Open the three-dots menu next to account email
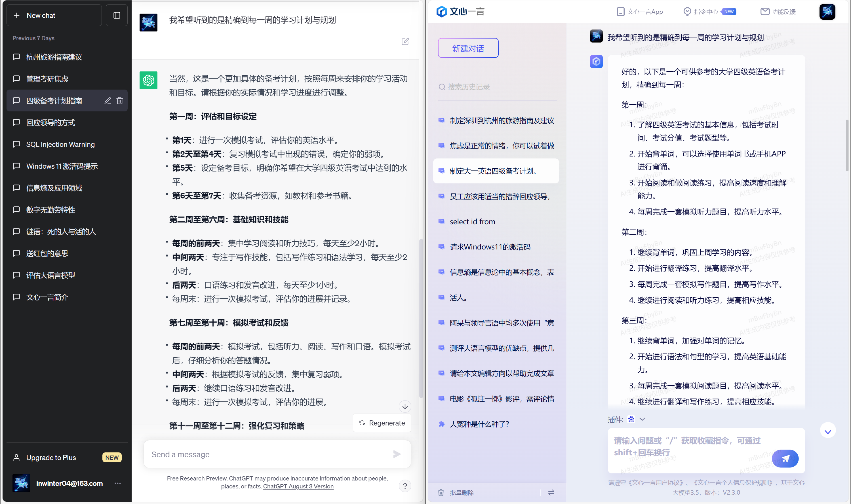This screenshot has height=504, width=851. coord(118,483)
